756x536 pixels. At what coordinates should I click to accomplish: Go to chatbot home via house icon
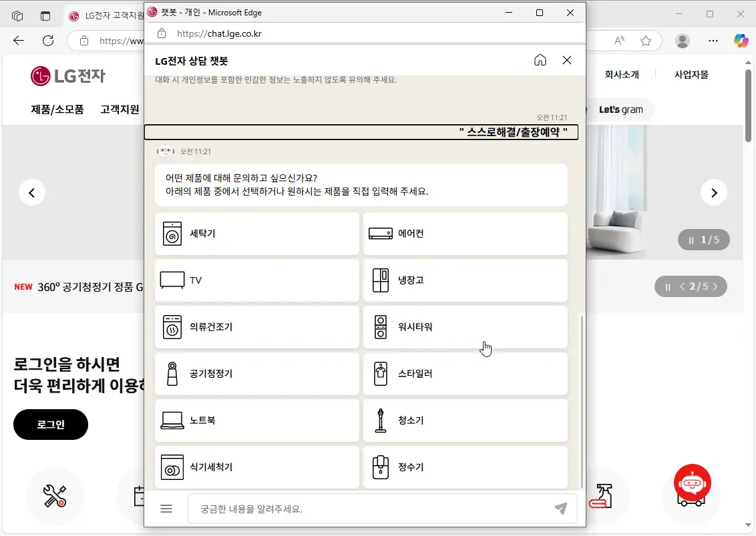540,60
